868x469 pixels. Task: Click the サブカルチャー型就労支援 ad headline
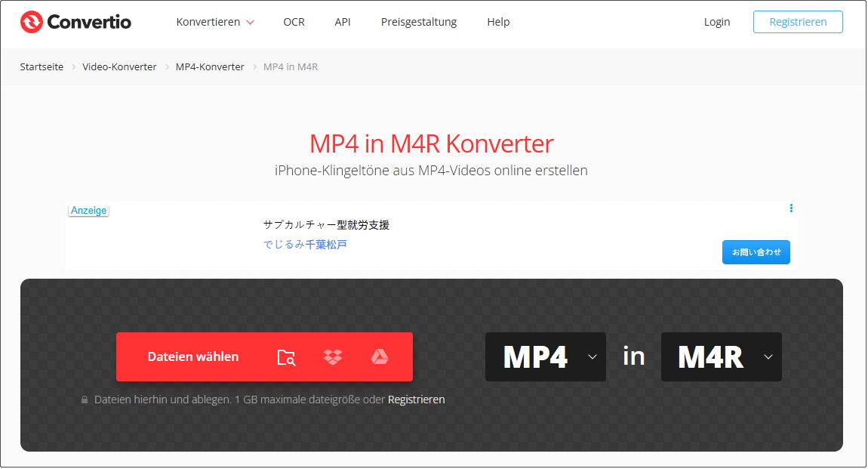click(326, 225)
